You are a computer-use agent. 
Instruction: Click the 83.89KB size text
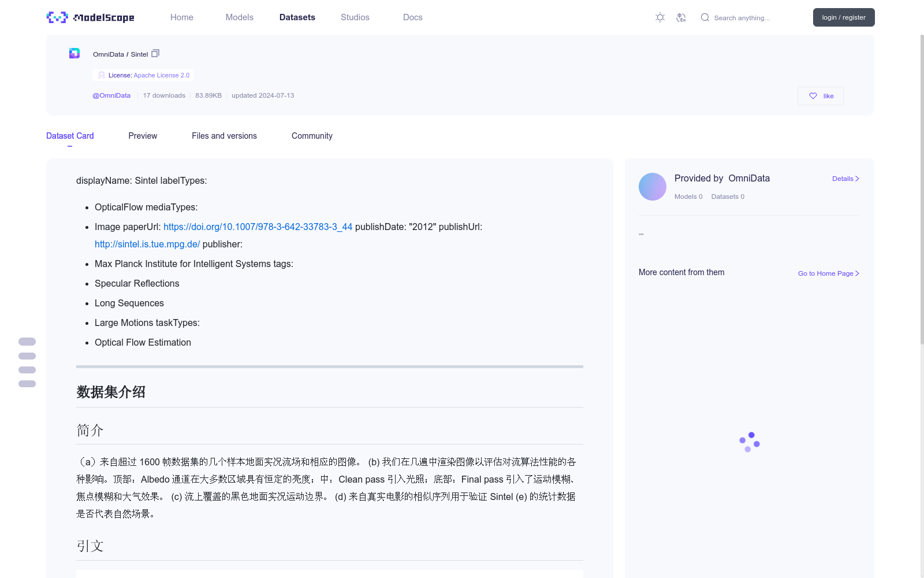[x=208, y=95]
